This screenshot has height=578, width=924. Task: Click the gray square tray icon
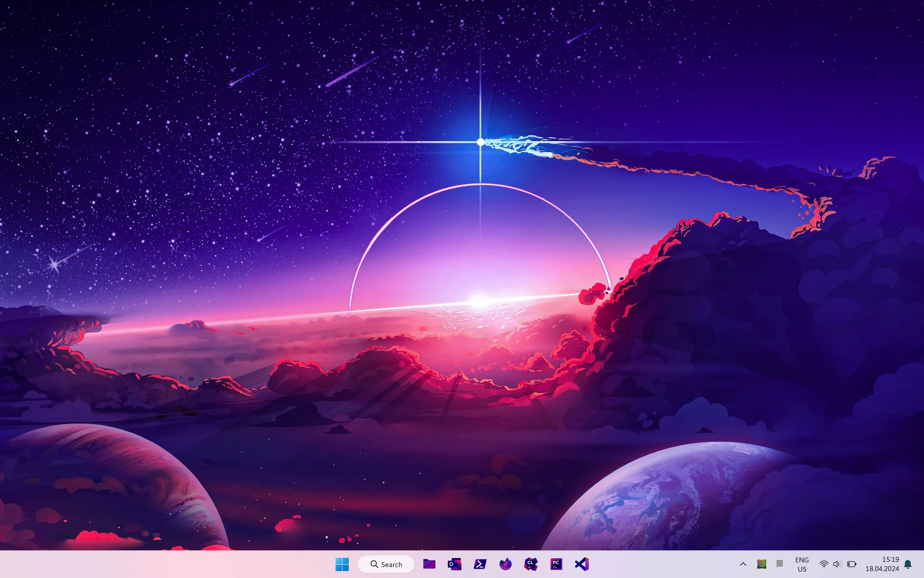[780, 564]
